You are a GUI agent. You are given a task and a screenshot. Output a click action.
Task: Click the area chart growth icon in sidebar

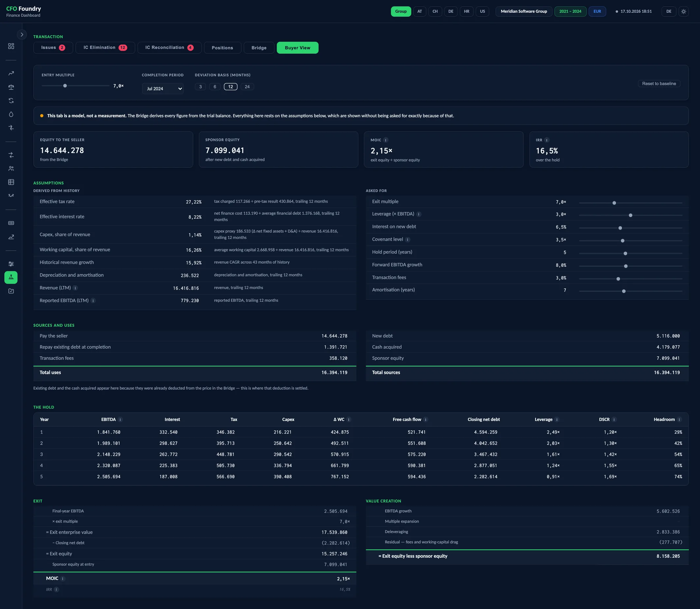pyautogui.click(x=11, y=237)
